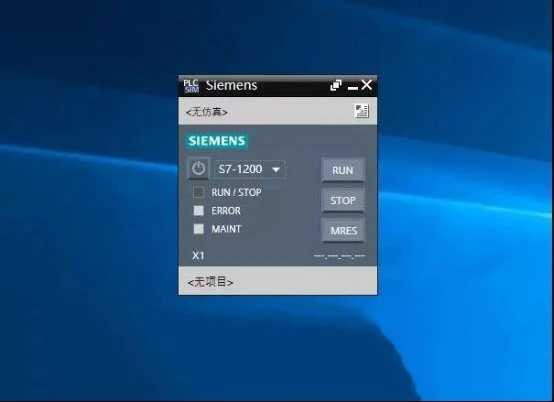This screenshot has width=554, height=402.
Task: Expand the S7-1200 dropdown arrow
Action: (276, 170)
